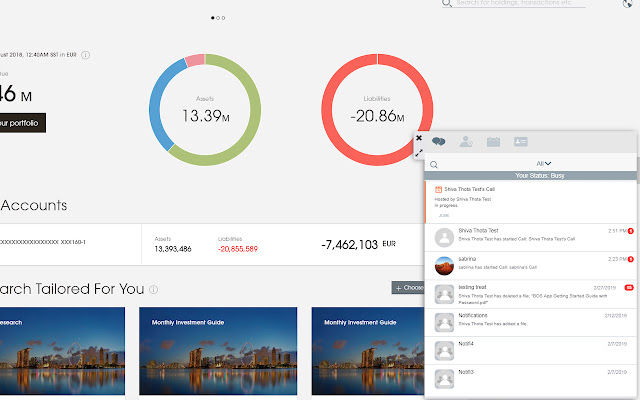Focus the holdings search field at top
Screen dimensions: 640x400
point(520,3)
